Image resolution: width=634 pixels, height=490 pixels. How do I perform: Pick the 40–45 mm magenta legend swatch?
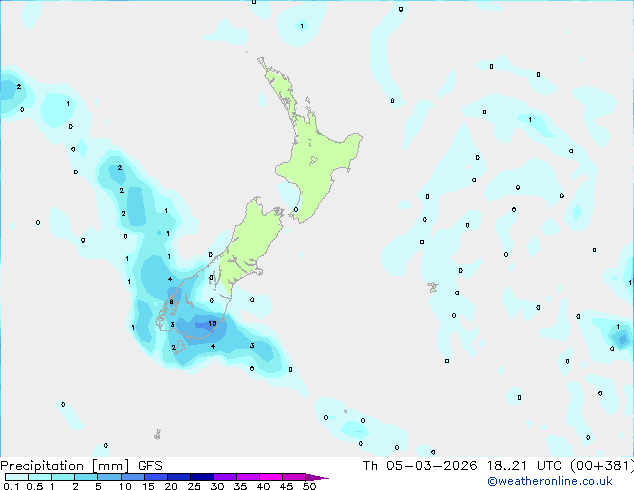(271, 477)
